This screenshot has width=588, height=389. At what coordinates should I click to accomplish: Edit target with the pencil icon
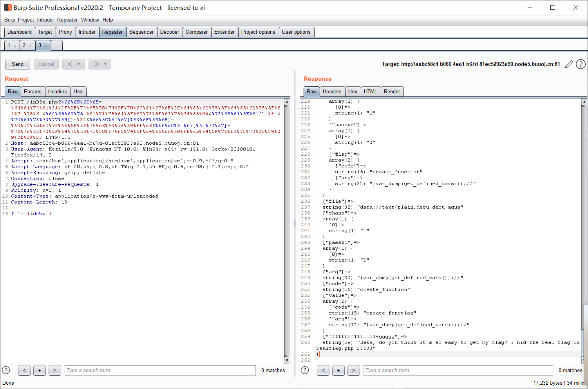(569, 64)
